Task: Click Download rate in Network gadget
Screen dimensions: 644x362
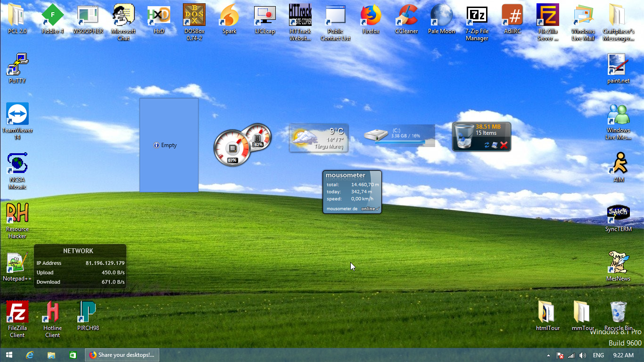Action: pyautogui.click(x=113, y=282)
